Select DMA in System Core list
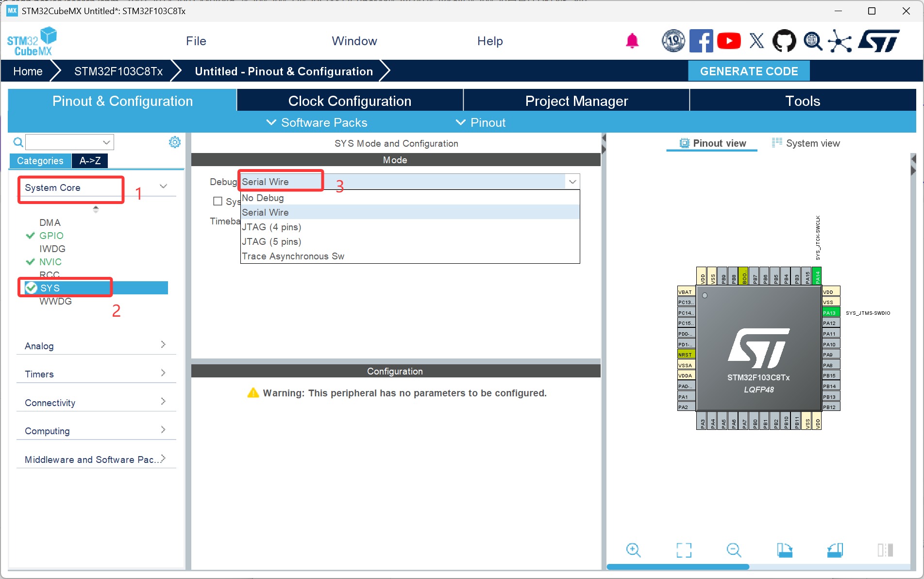Screen dimensions: 924x579 click(50, 222)
